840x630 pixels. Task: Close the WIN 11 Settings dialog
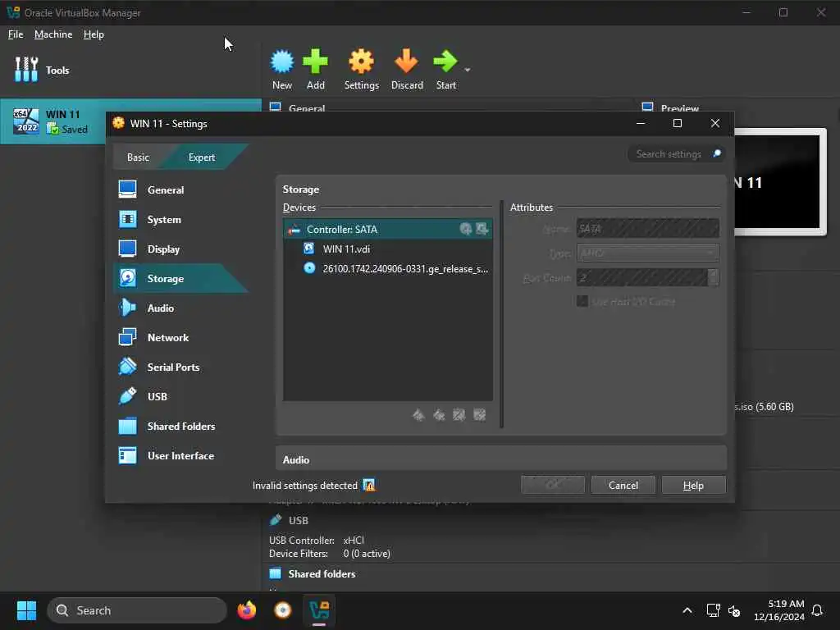714,123
